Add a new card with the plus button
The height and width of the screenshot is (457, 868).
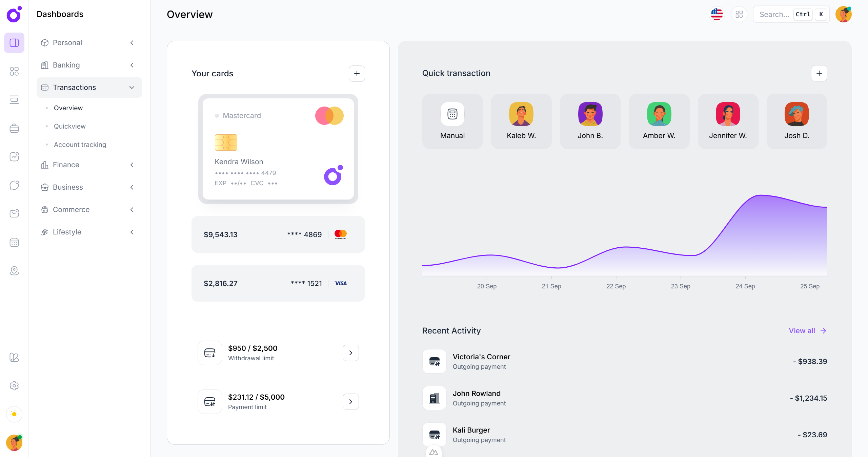(357, 73)
